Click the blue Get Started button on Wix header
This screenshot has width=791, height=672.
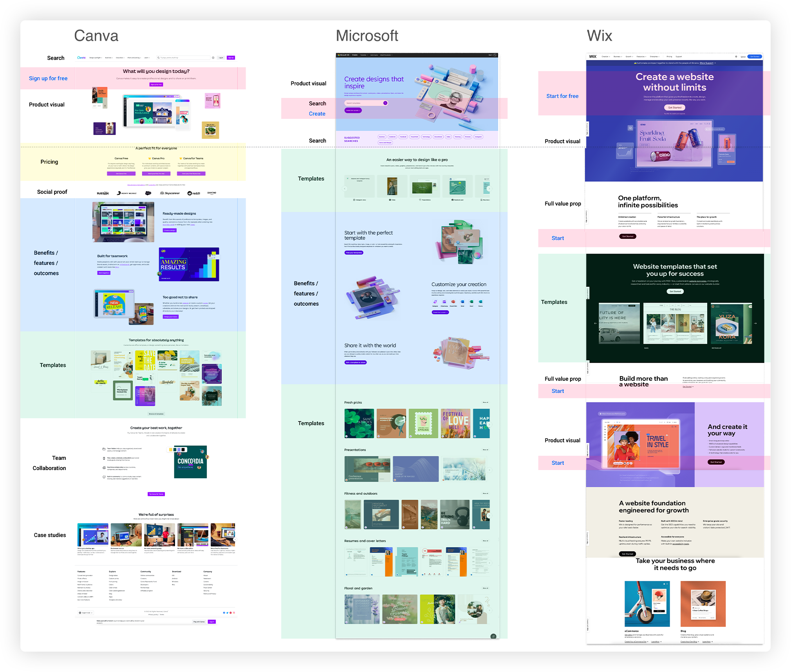[x=755, y=56]
